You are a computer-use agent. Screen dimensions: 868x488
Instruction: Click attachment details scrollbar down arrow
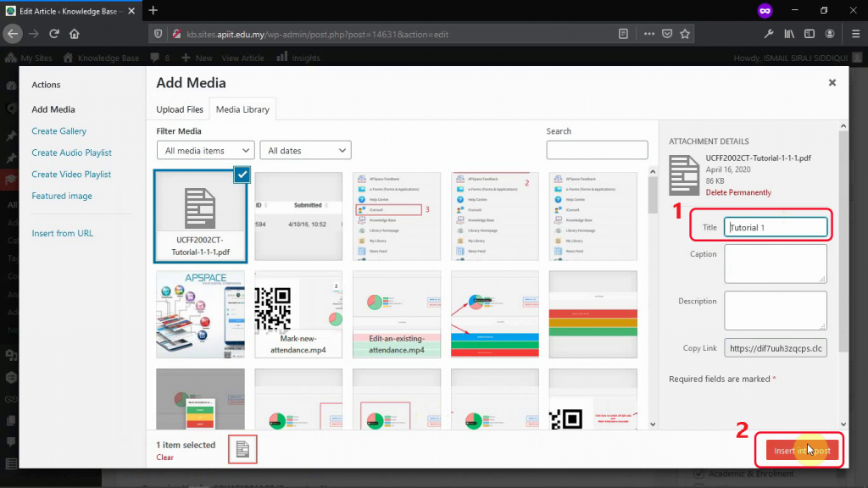(x=843, y=424)
